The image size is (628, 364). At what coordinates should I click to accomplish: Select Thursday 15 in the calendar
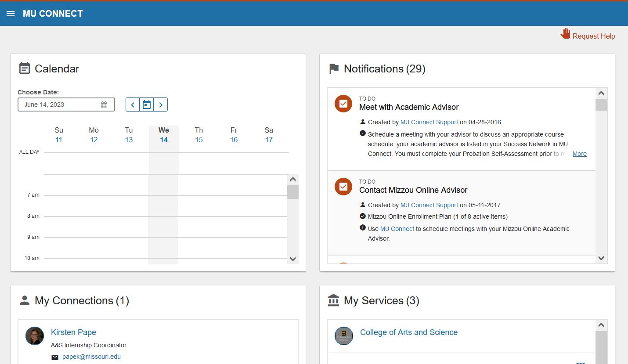[199, 140]
